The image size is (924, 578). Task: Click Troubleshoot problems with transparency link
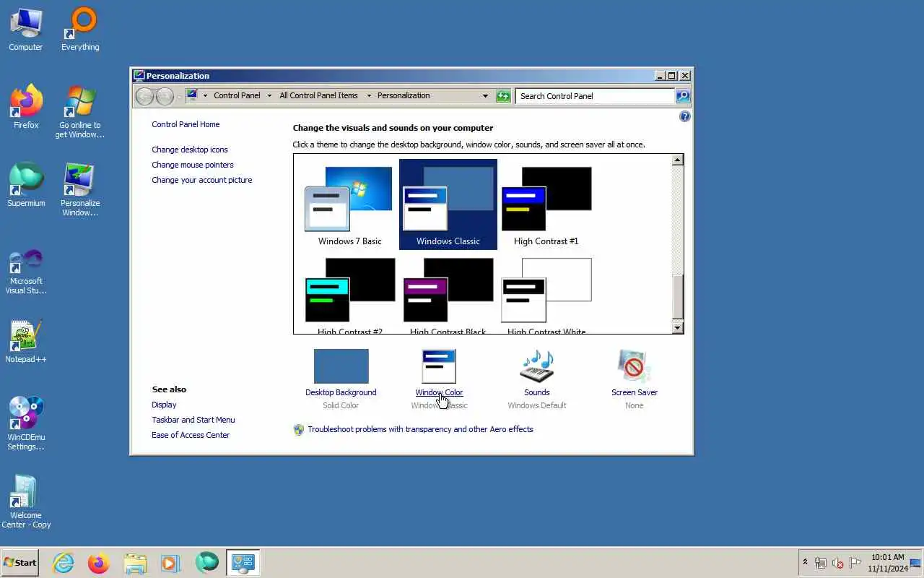(x=420, y=429)
